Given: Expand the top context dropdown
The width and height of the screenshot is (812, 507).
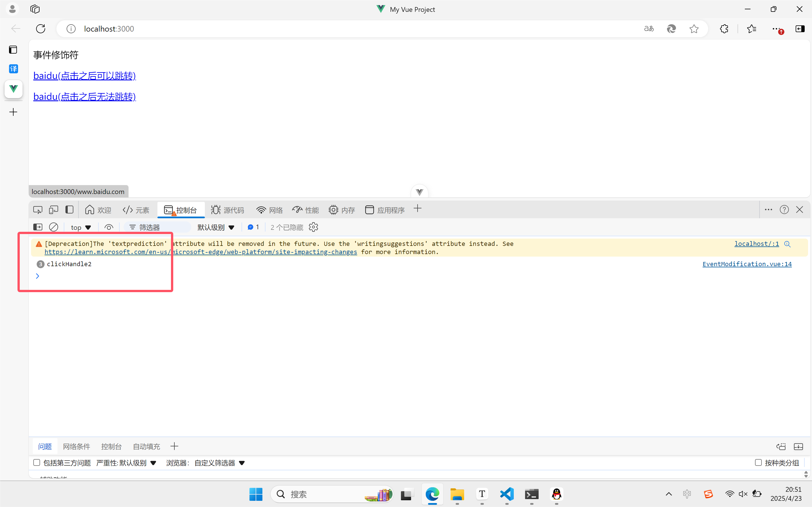Looking at the screenshot, I should click(x=81, y=227).
